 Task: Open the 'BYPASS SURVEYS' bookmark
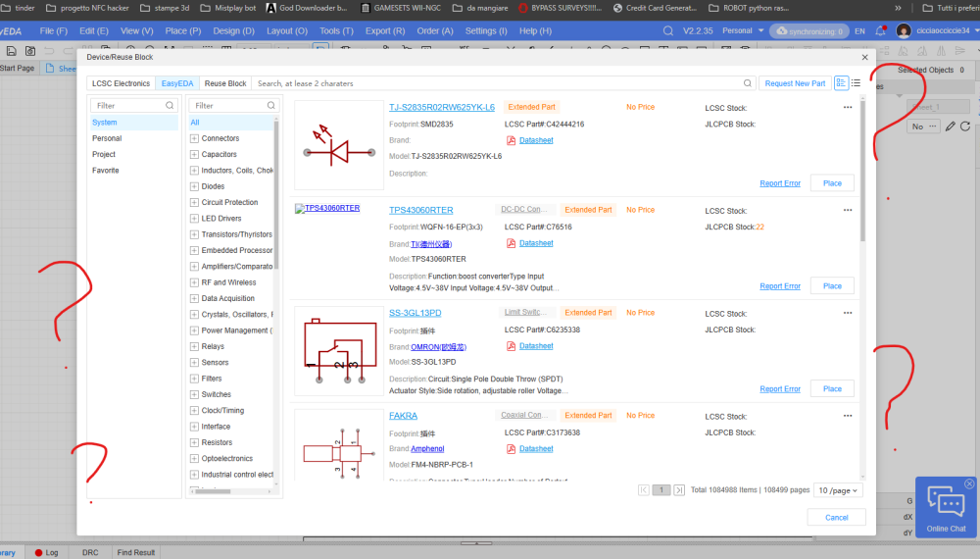[x=561, y=8]
